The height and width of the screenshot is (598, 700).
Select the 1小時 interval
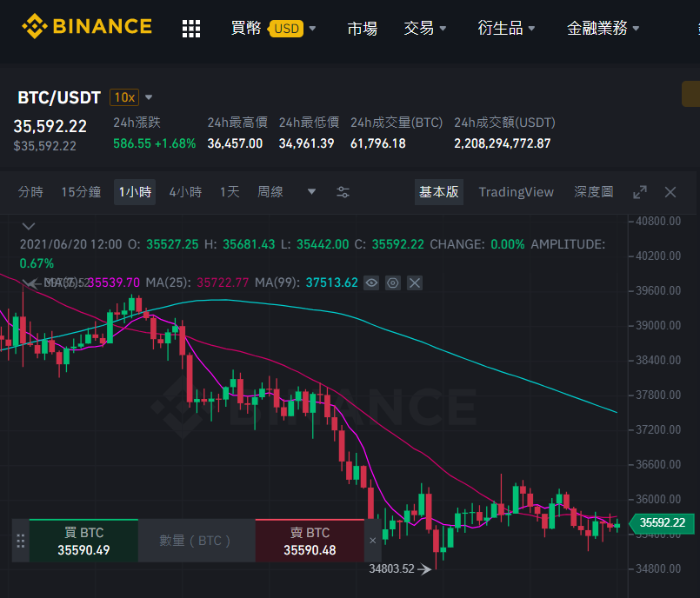135,192
